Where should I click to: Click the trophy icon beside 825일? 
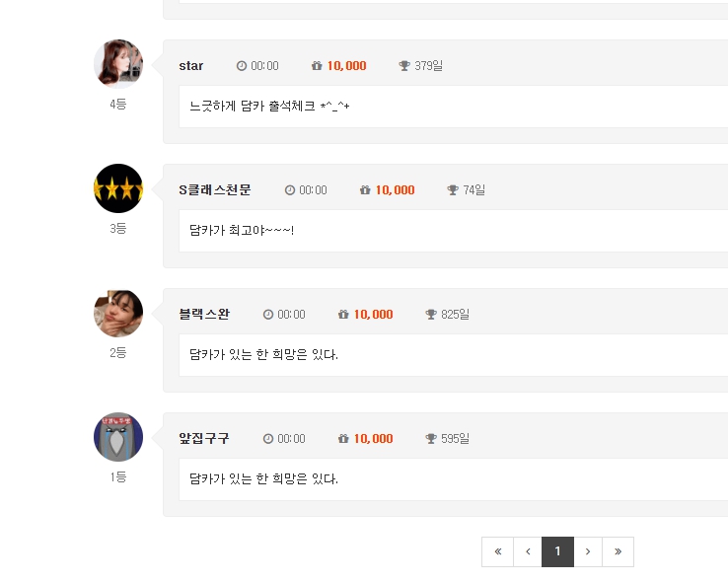click(x=431, y=315)
